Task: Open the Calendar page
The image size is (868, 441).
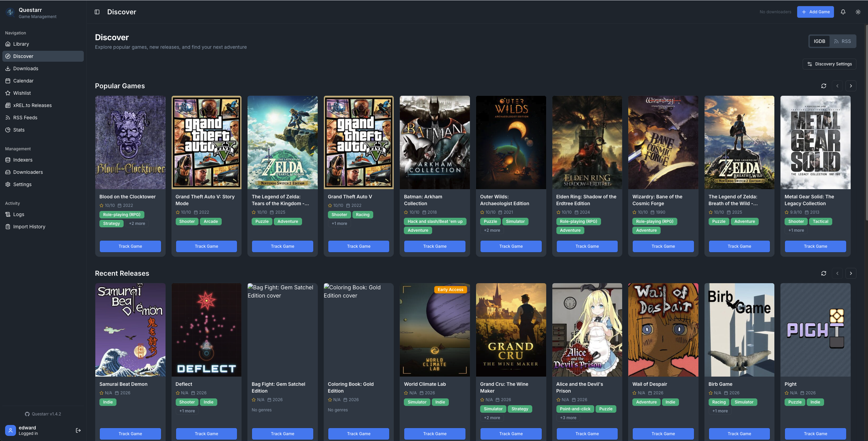Action: tap(43, 81)
